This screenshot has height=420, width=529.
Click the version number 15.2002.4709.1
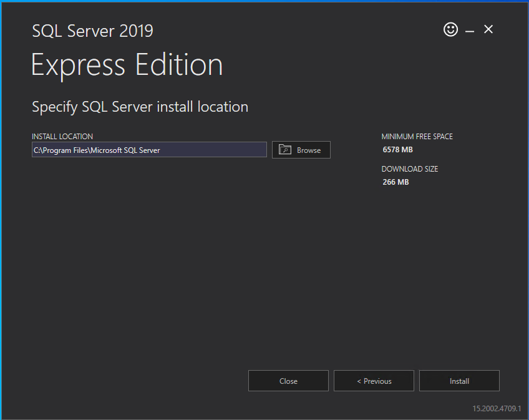(497, 409)
